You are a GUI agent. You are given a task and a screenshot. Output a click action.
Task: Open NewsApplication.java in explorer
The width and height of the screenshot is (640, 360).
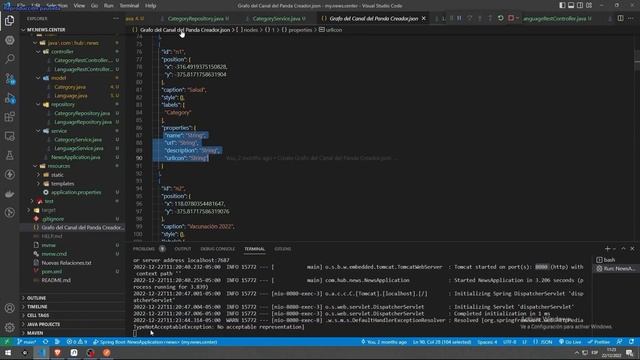point(76,157)
